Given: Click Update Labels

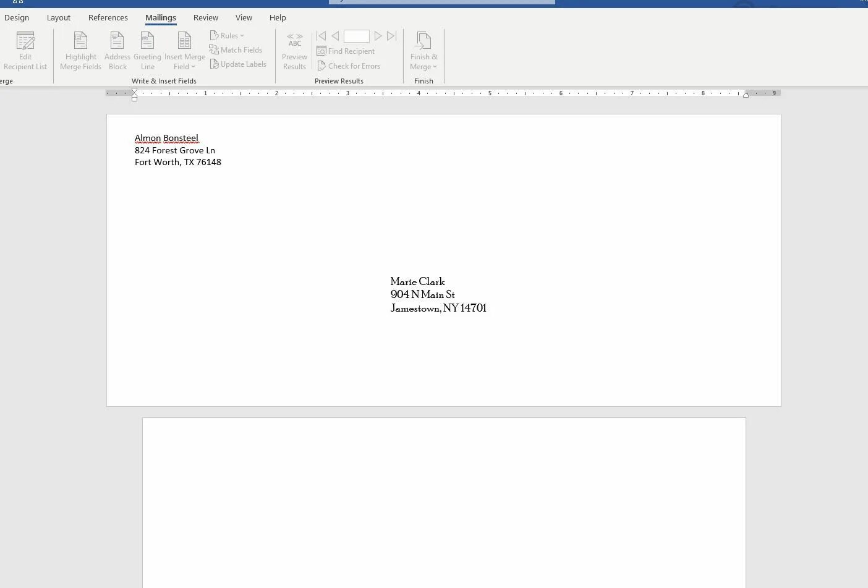Looking at the screenshot, I should [x=238, y=64].
